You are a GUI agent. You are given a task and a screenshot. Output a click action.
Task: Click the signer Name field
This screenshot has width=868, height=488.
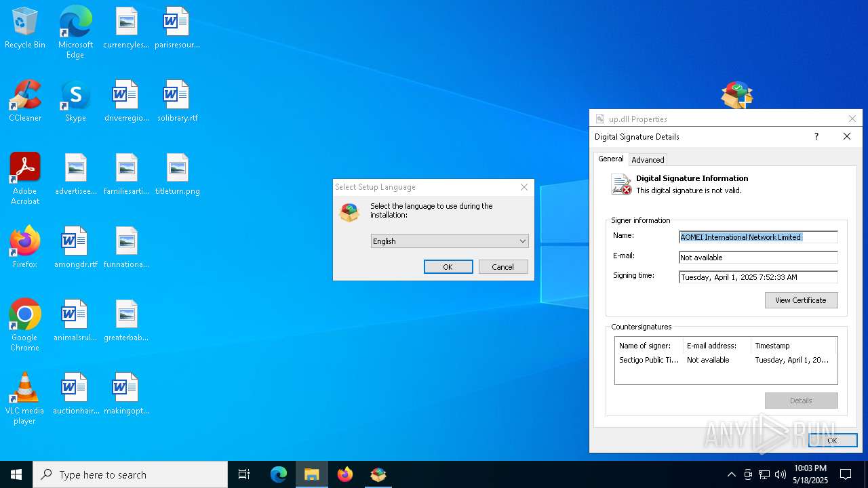click(x=758, y=237)
